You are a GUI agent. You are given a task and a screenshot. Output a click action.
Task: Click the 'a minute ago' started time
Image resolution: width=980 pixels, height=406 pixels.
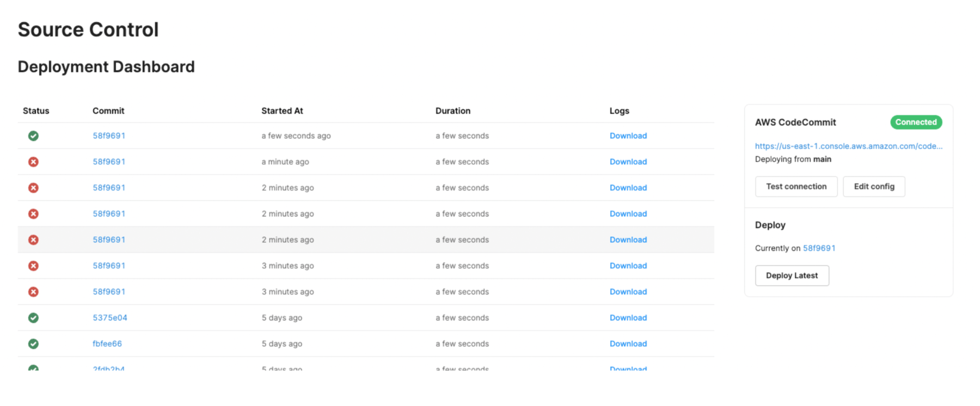285,162
